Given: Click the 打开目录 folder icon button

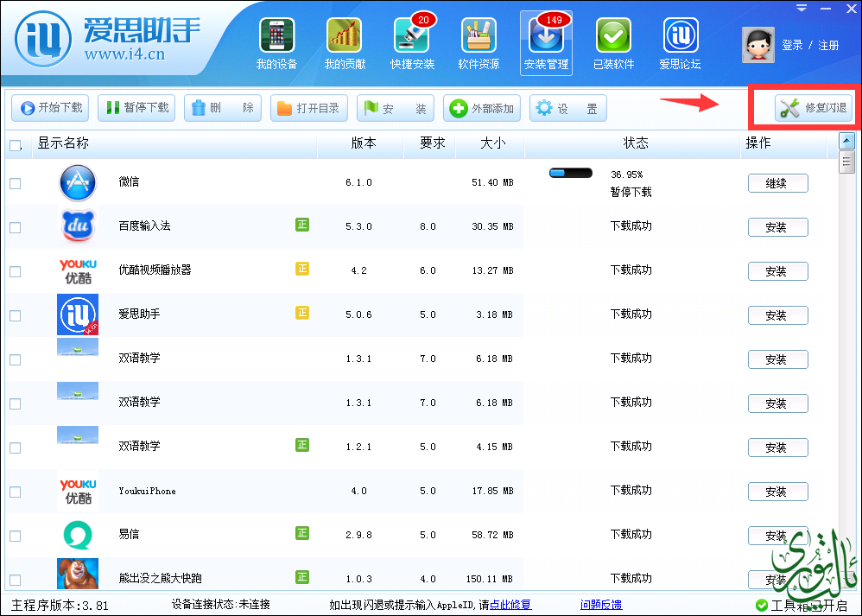Looking at the screenshot, I should tap(309, 108).
